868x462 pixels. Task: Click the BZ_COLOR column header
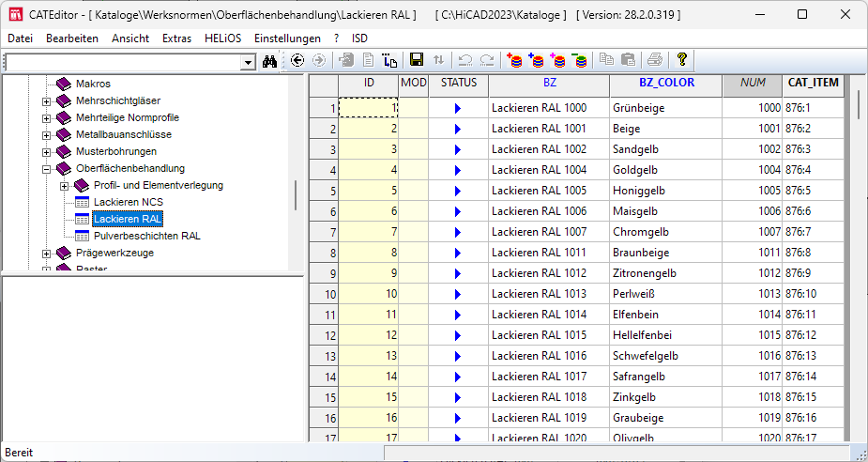click(666, 84)
